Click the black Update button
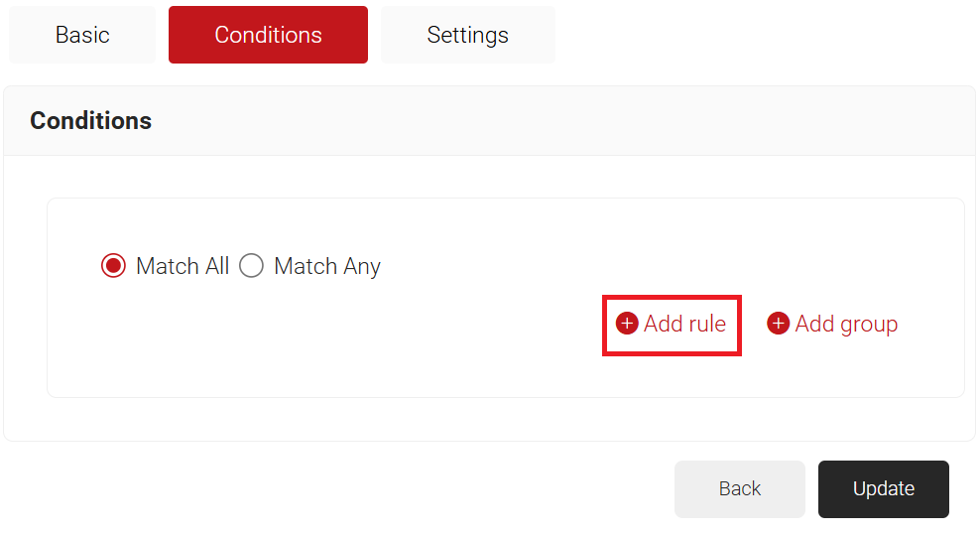The image size is (980, 536). coord(883,488)
